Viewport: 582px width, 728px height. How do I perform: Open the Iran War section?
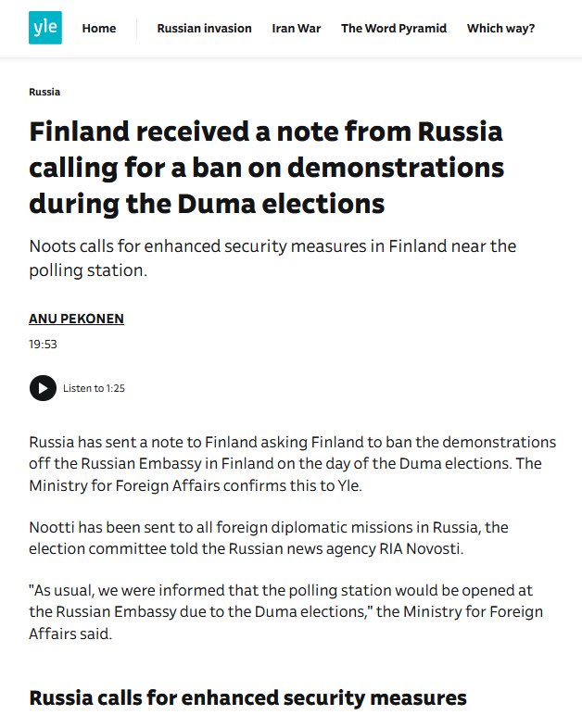297,29
